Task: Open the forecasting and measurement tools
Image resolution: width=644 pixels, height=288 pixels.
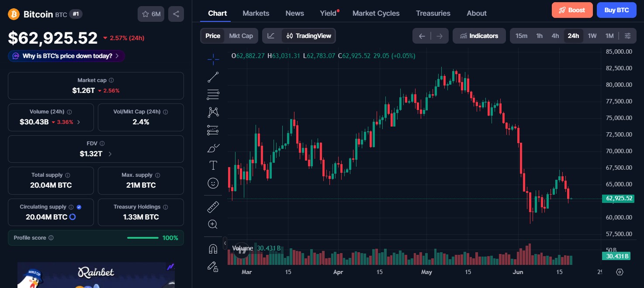Action: point(213,130)
